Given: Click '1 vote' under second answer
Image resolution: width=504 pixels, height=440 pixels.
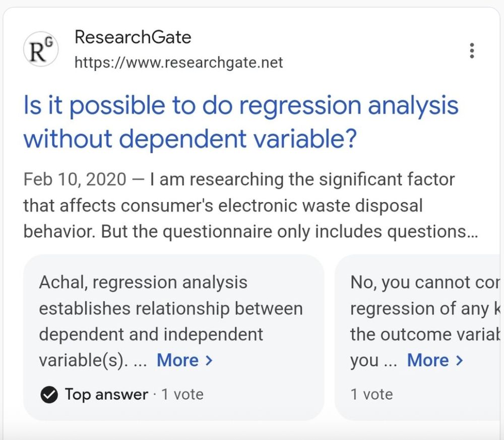Looking at the screenshot, I should (371, 394).
